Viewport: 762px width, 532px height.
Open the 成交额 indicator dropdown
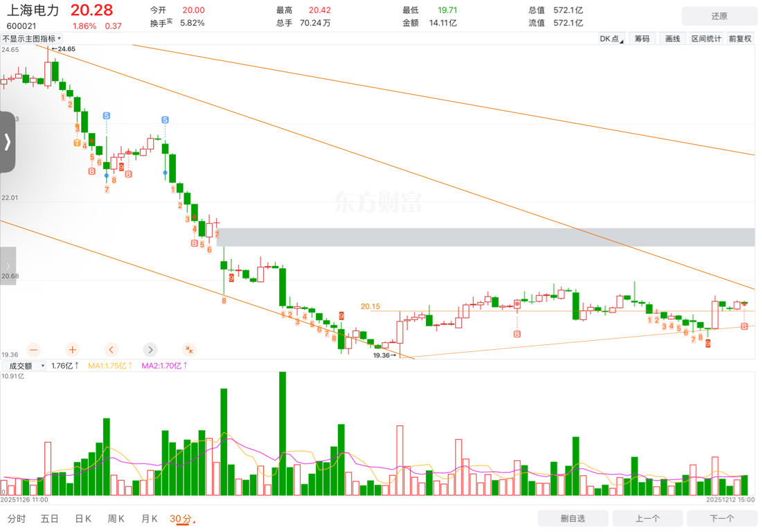24,366
